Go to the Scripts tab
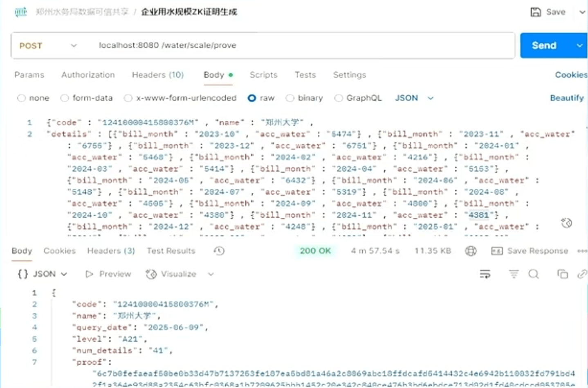Screen dimensions: 588x388 coord(263,75)
